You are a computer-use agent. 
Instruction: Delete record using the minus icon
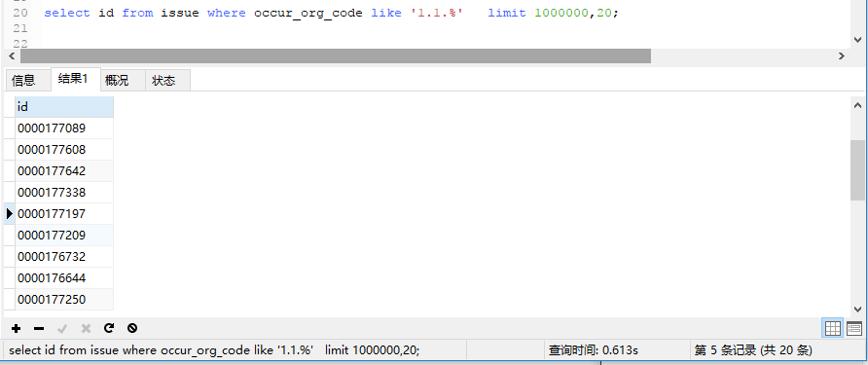(39, 328)
